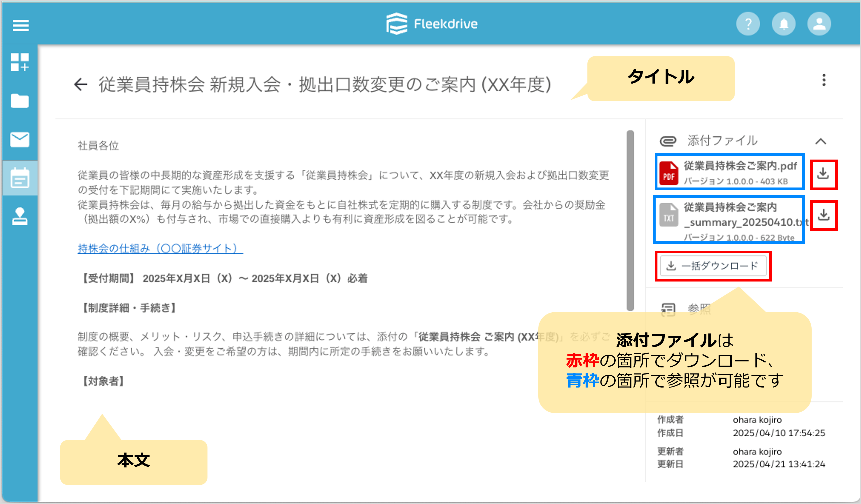Open the folder icon in sidebar
This screenshot has width=861, height=504.
point(20,101)
